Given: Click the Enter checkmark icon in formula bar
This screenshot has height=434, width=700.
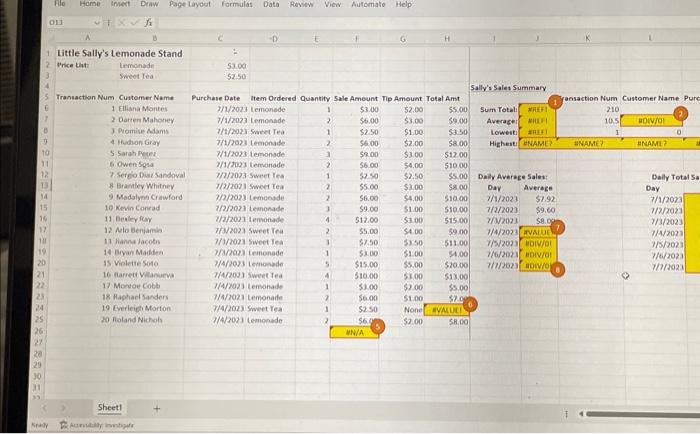Looking at the screenshot, I should tap(134, 22).
